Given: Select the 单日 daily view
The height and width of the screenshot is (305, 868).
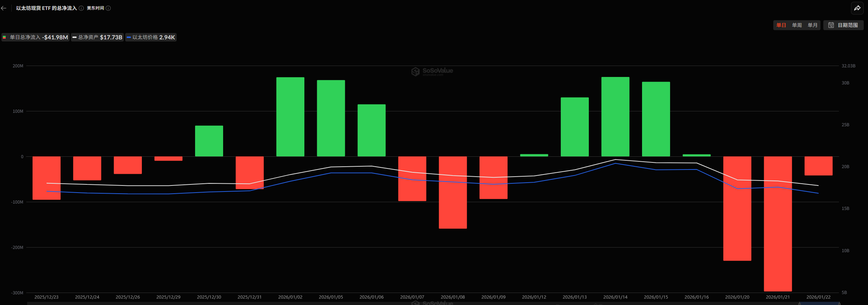Looking at the screenshot, I should click(781, 25).
